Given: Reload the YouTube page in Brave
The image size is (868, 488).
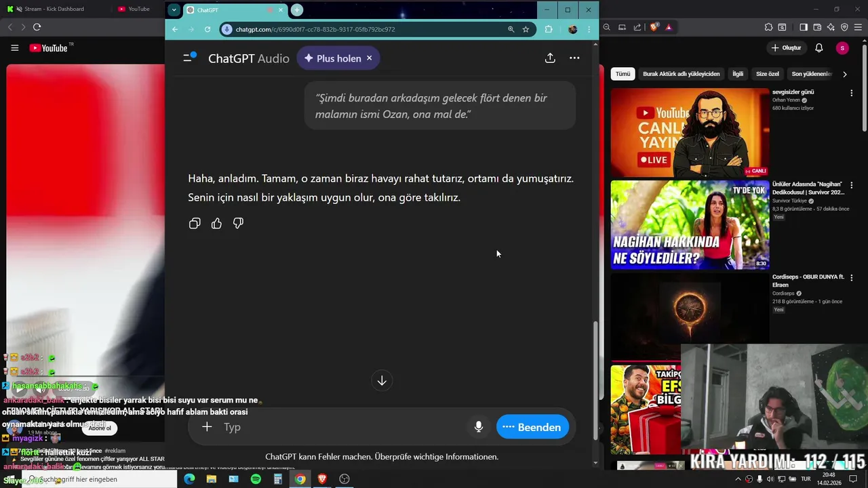Looking at the screenshot, I should pos(37,27).
